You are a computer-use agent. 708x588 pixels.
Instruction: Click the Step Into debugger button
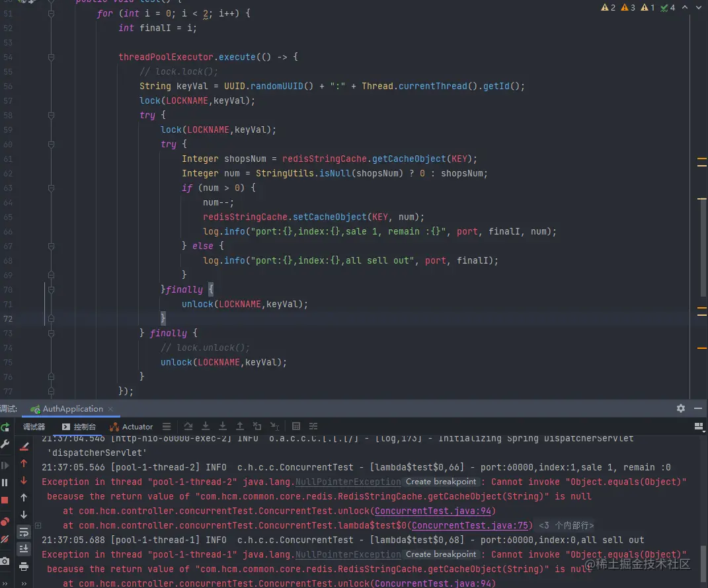point(206,426)
